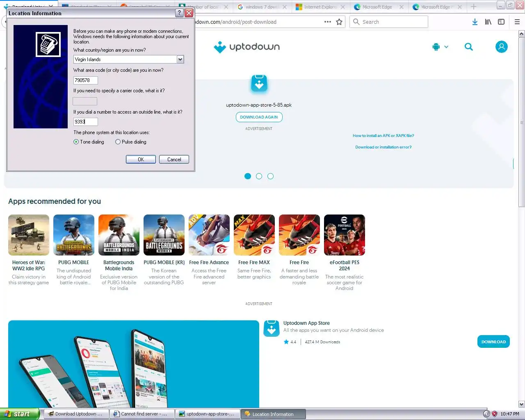Screen dimensions: 525x420
Task: Click the Firefox address bar URL
Action: coord(235,22)
